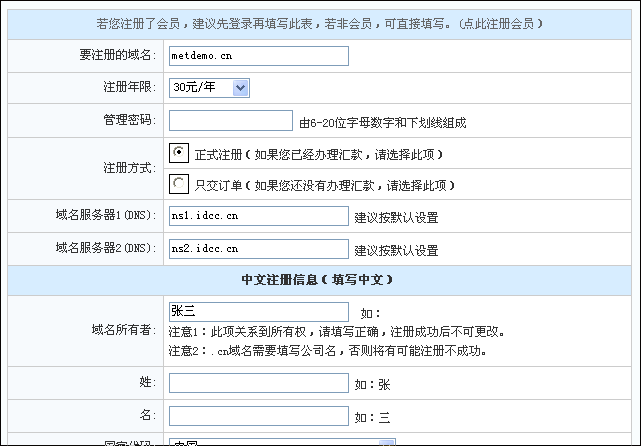Open the 注册年限 30元/年 dropdown
642x447 pixels.
tap(209, 88)
